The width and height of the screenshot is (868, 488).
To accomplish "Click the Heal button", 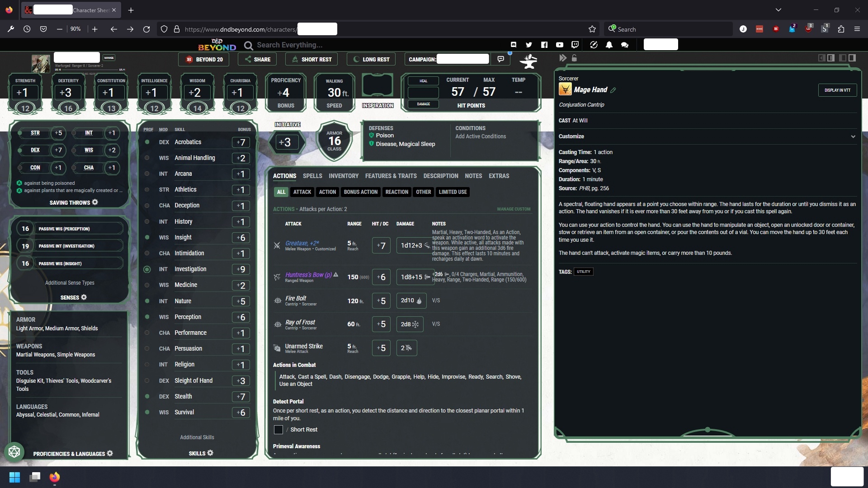I will pos(423,81).
